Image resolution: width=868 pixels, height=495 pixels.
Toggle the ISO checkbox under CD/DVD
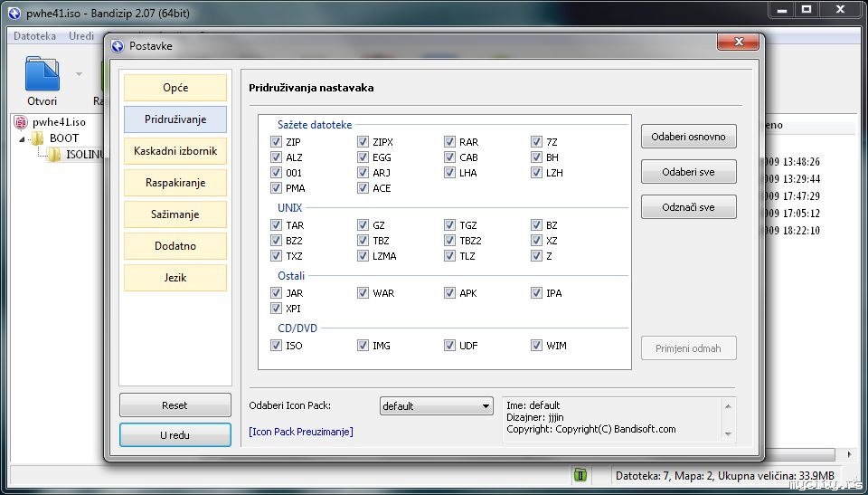(276, 346)
